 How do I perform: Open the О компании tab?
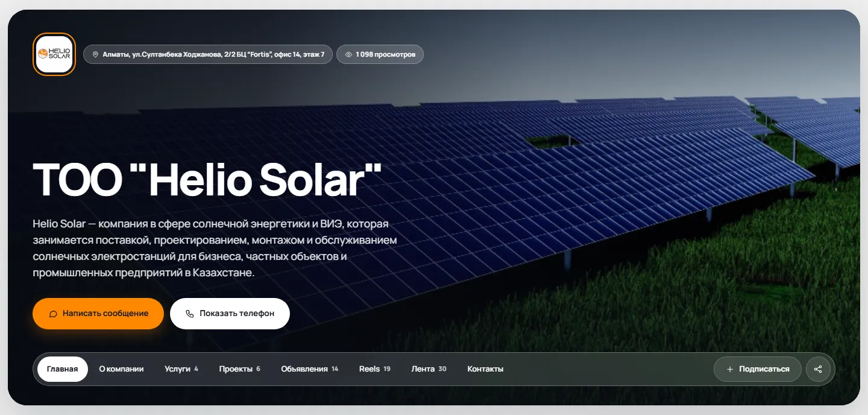[x=121, y=369]
